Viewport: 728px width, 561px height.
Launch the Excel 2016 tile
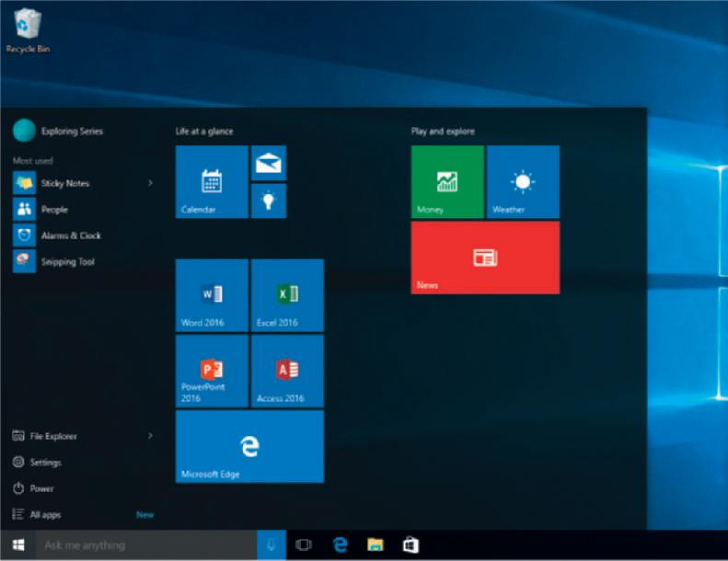(x=287, y=295)
